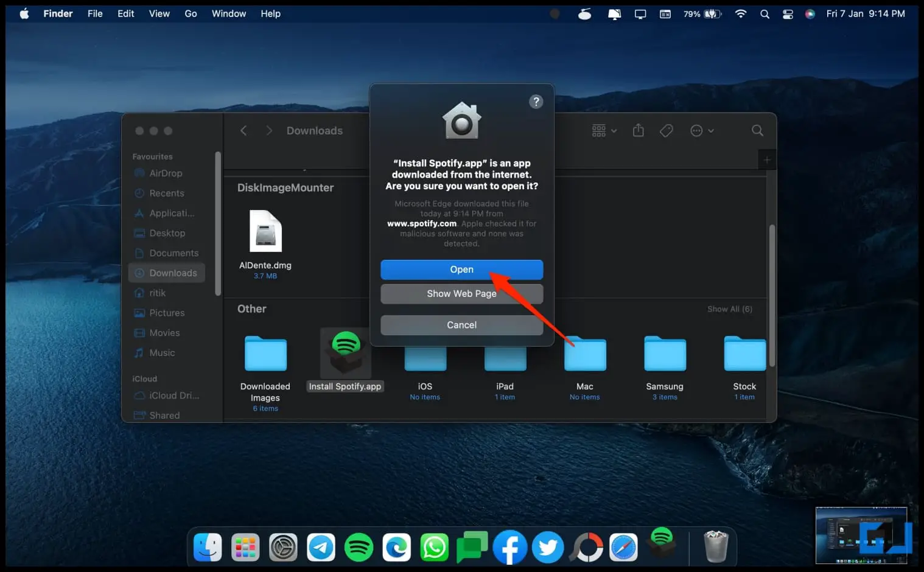Open the Share toolbar icon
Screen dimensions: 924x572
[638, 130]
